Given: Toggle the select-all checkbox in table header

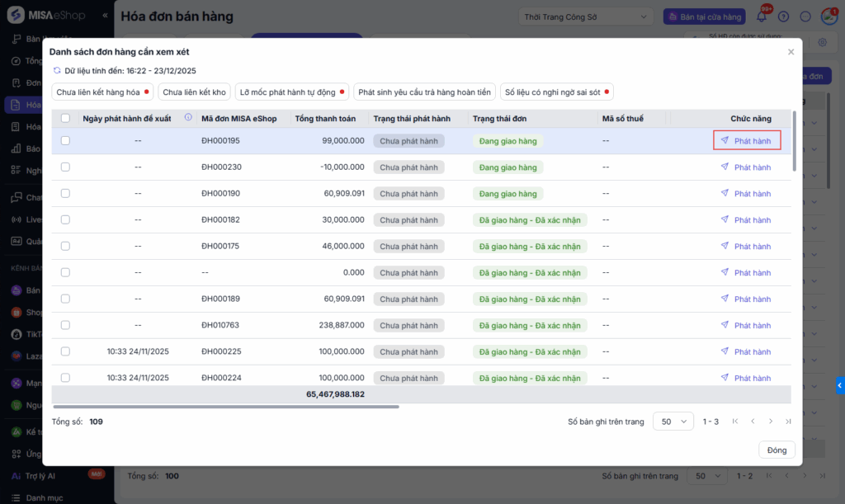Looking at the screenshot, I should tap(65, 118).
